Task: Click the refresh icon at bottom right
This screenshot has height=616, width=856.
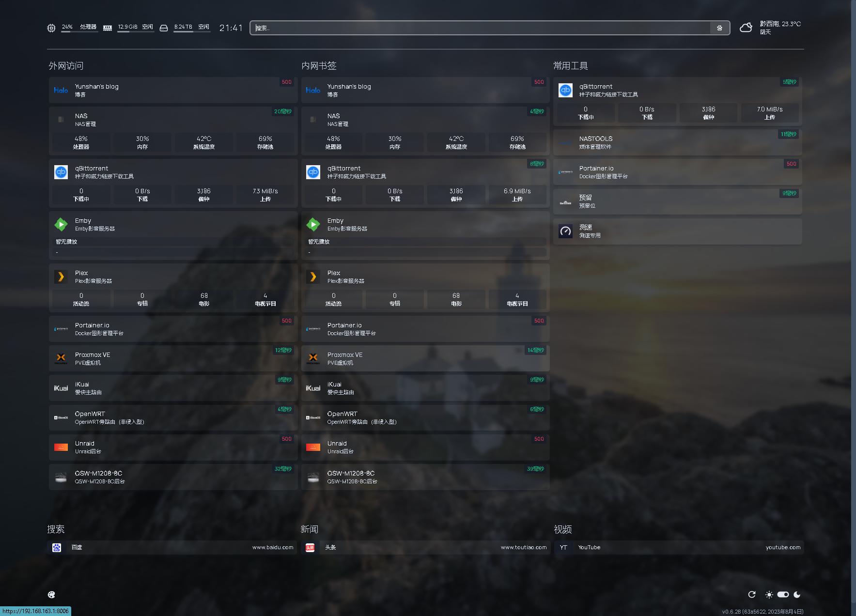Action: [x=752, y=595]
